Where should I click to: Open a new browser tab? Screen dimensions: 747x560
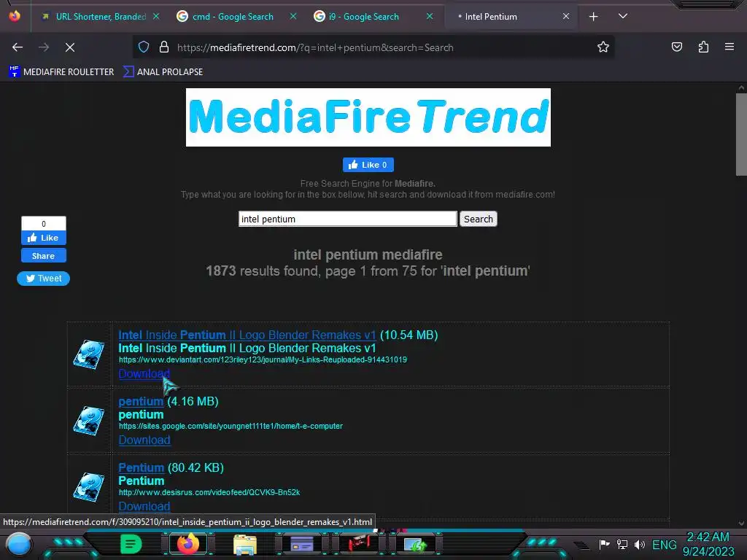click(594, 17)
